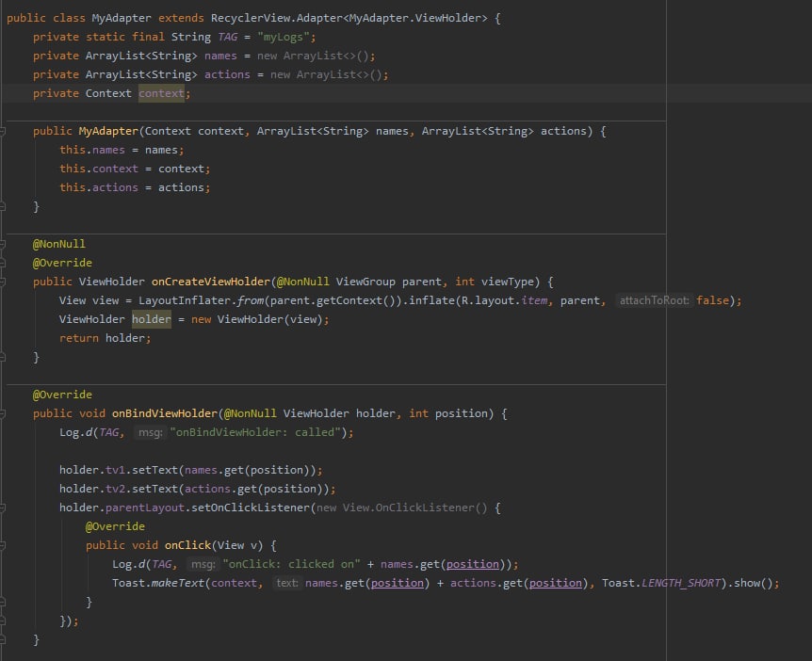Click the onBindViewHolder method name
Viewport: 812px width, 661px height.
[165, 413]
